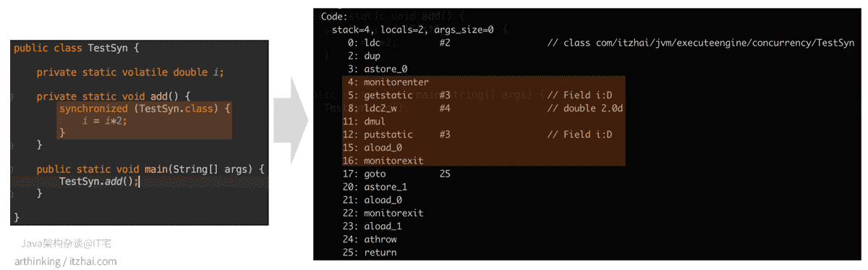The image size is (868, 270).
Task: Click the TestSyn.add(); call line
Action: coord(98,182)
